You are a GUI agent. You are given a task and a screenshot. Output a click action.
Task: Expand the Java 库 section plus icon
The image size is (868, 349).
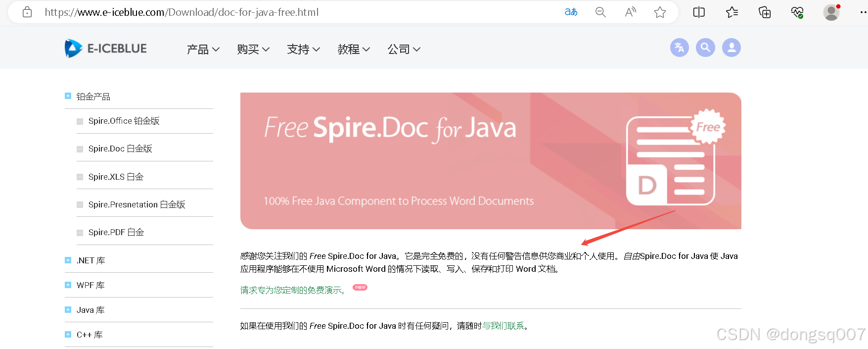click(68, 309)
